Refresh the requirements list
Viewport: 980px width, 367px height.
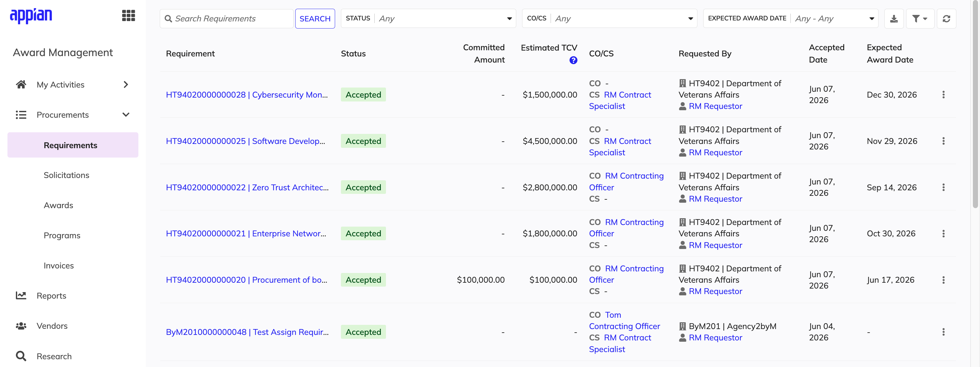pyautogui.click(x=946, y=19)
